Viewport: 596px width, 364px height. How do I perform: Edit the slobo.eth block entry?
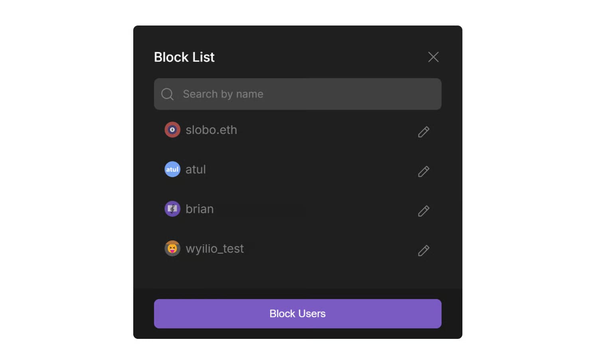pos(423,132)
